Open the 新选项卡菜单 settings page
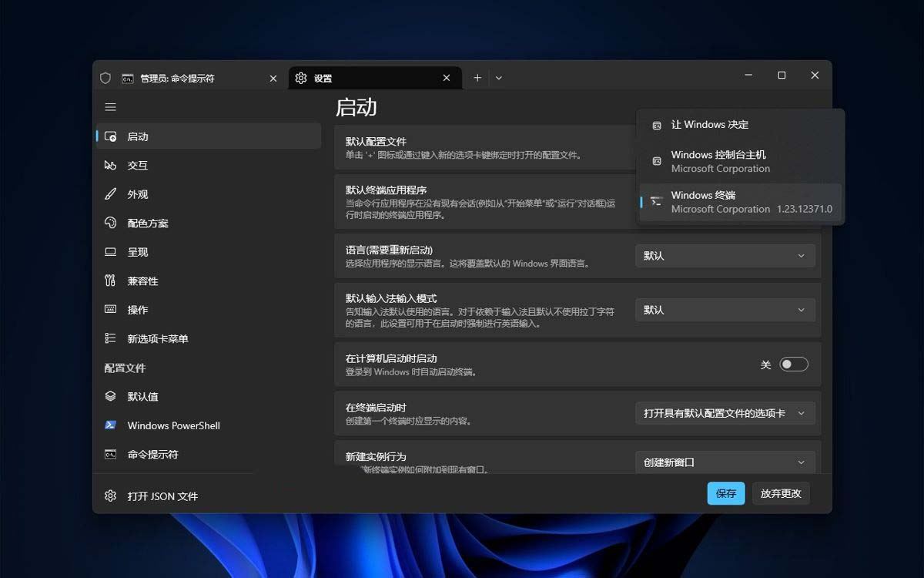 (209, 338)
